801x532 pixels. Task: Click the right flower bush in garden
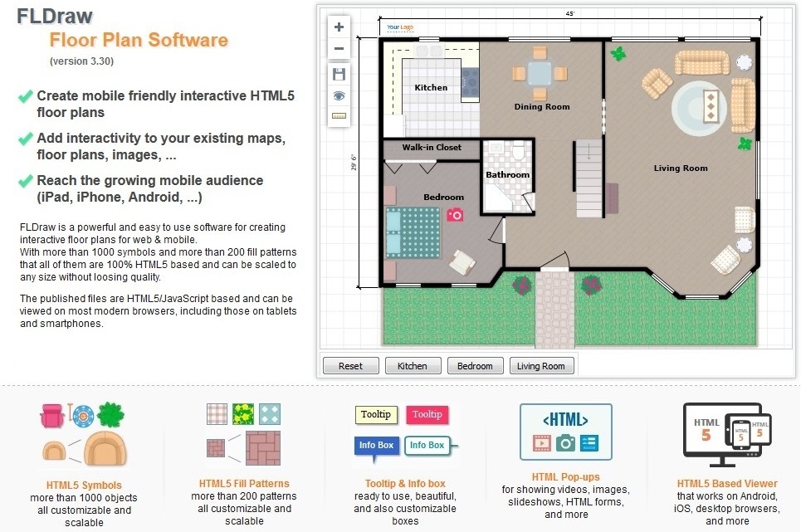(591, 286)
